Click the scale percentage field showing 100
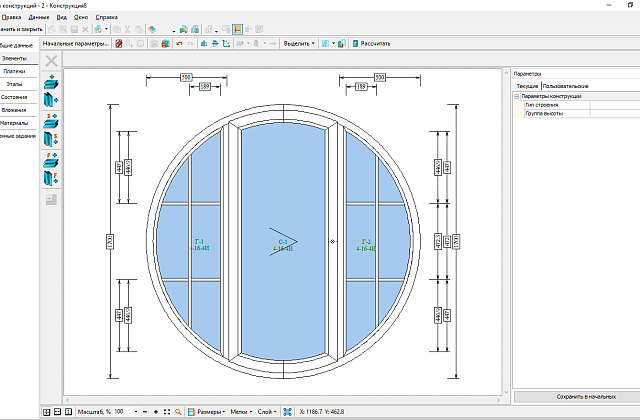Viewport: 640px width, 420px height. [125, 412]
